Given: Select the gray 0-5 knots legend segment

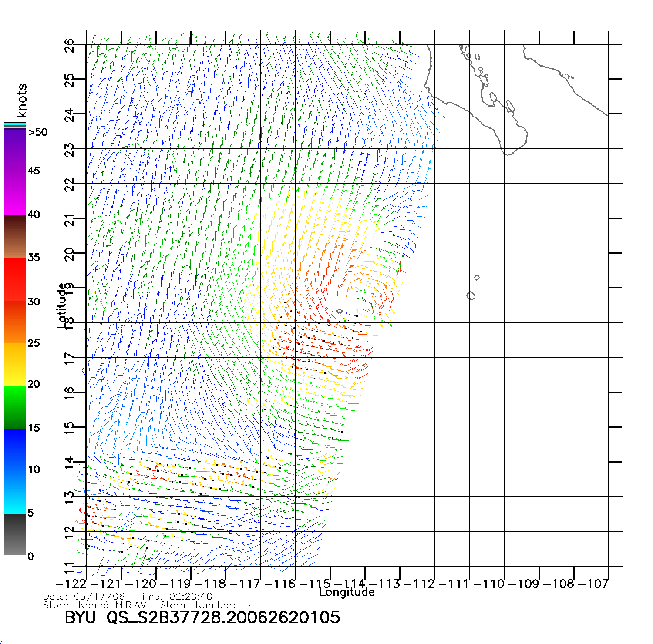Looking at the screenshot, I should click(15, 534).
